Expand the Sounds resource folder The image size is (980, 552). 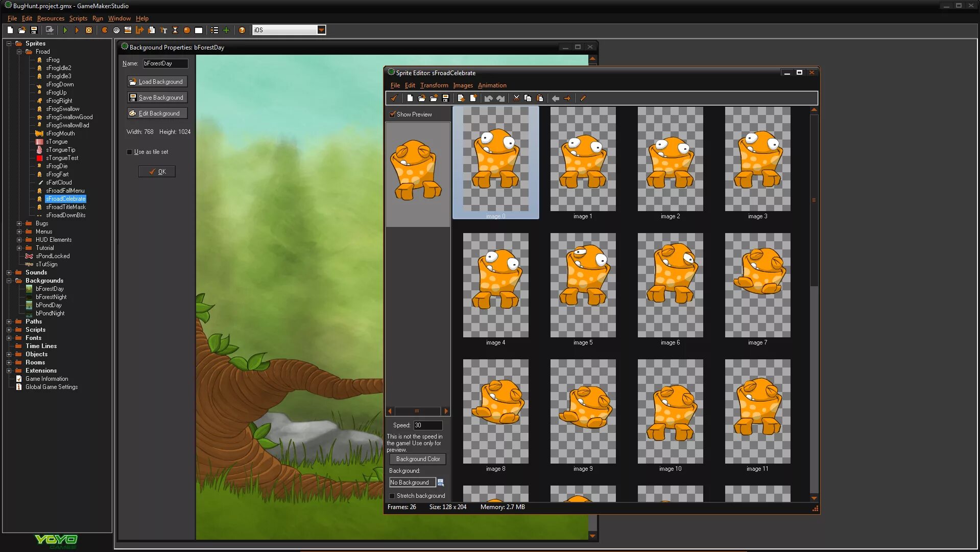pos(9,272)
